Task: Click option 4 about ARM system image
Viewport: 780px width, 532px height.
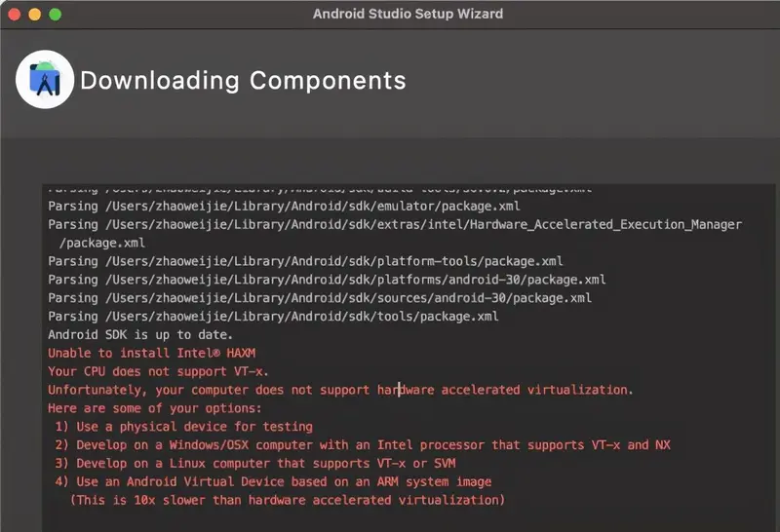Action: [273, 481]
